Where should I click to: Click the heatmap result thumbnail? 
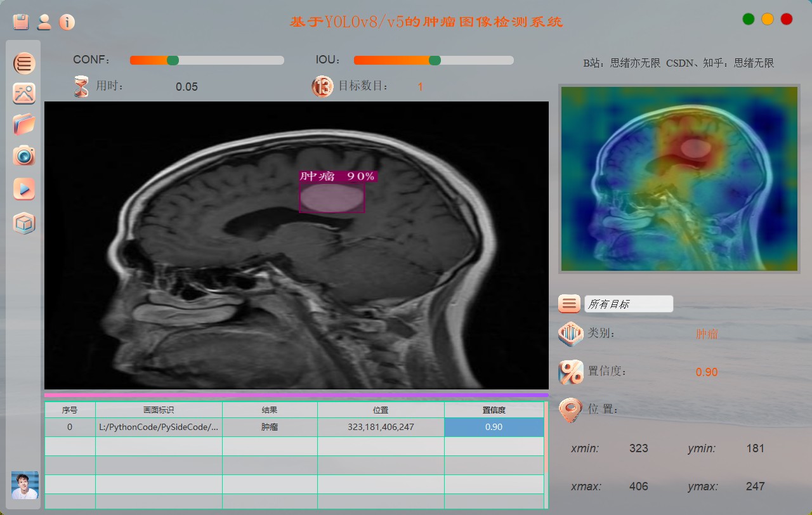(679, 179)
